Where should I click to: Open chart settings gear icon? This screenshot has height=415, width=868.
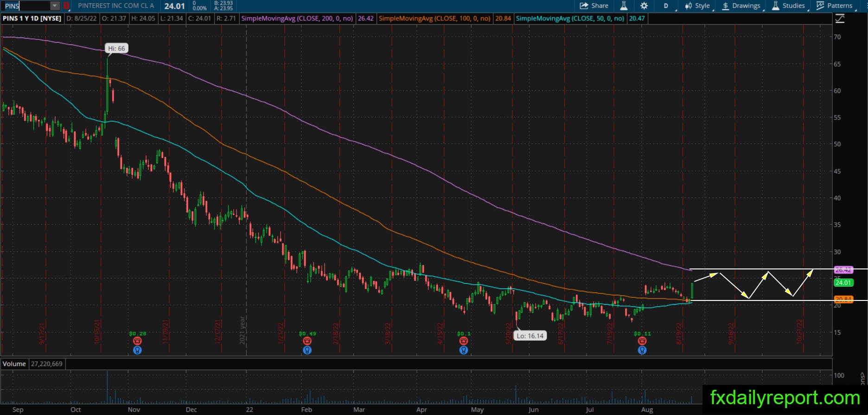pyautogui.click(x=644, y=6)
